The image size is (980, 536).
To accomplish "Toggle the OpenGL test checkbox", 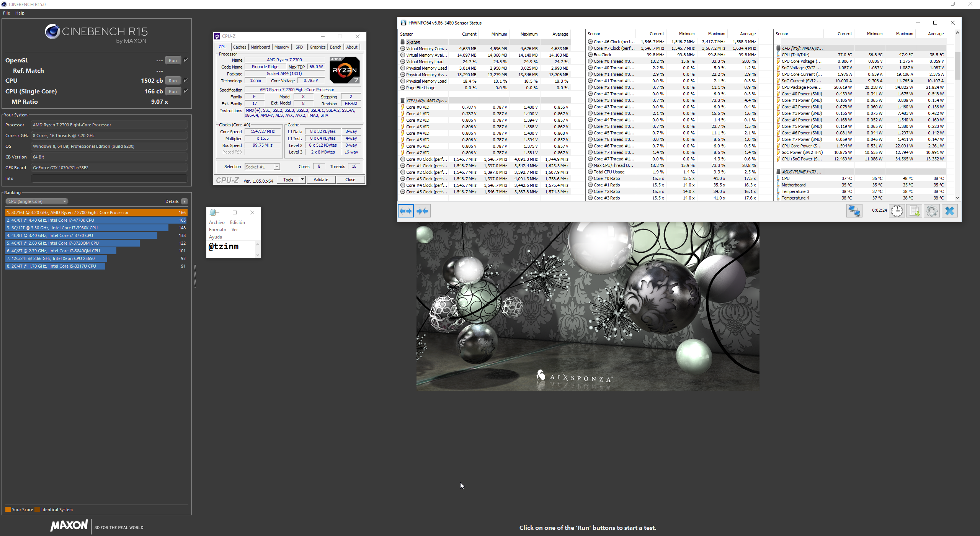I will pos(186,60).
